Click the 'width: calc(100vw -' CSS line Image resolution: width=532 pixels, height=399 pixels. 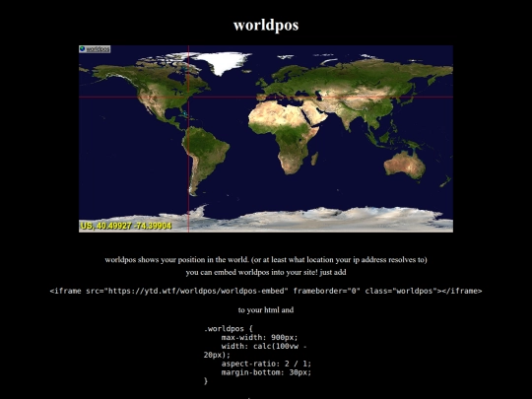coord(264,347)
